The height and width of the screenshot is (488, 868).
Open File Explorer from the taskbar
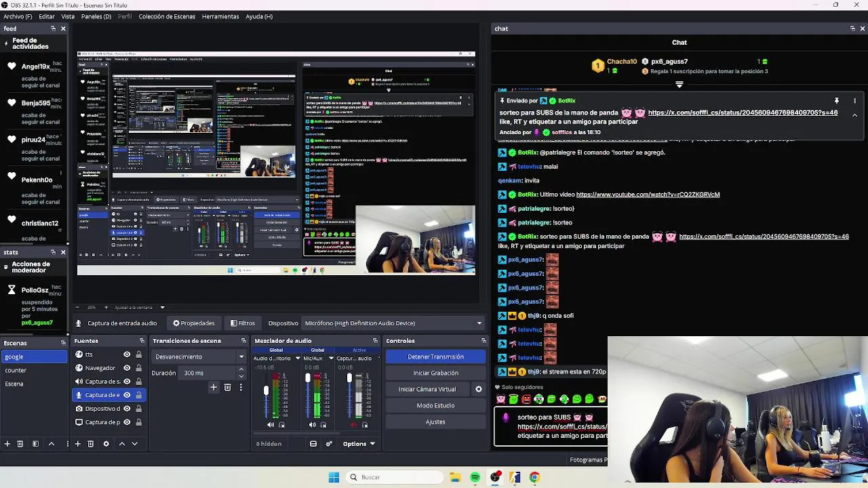click(x=455, y=477)
